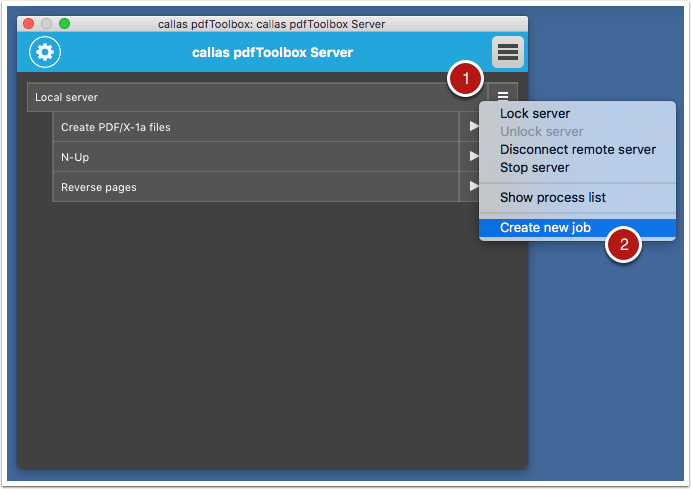Viewport: 691px width, 489px height.
Task: Select Lock server menu entry
Action: (x=577, y=114)
